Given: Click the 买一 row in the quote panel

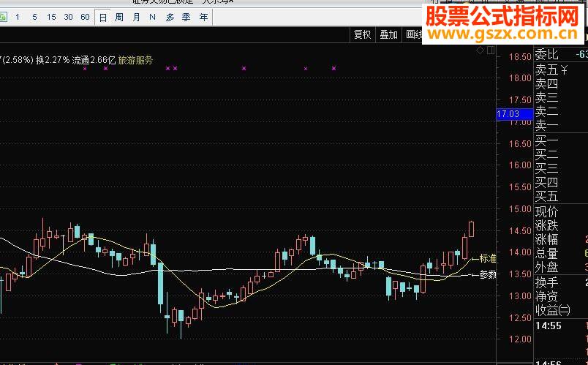Looking at the screenshot, I should [x=547, y=141].
